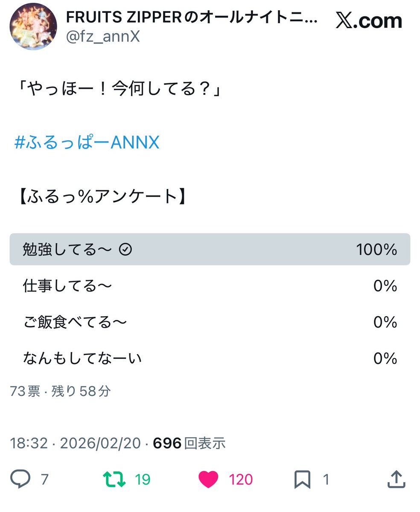Open the reply comments icon

20,479
